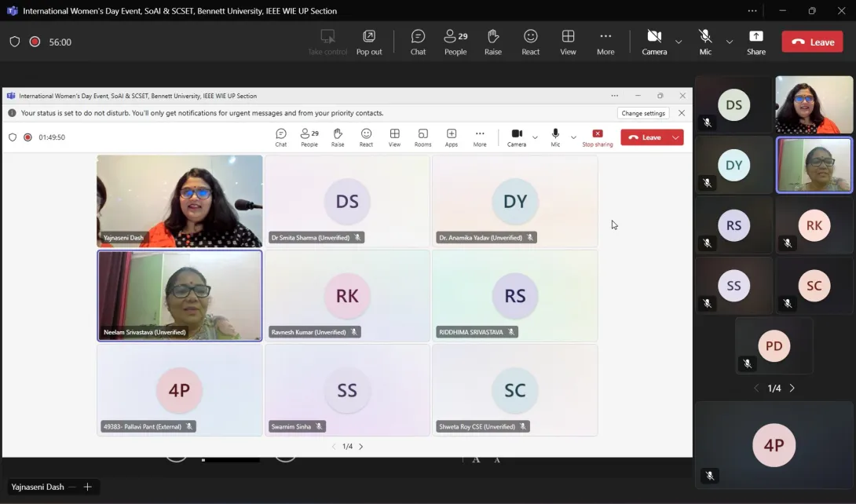Select Yajnaseni Dash video tile
Screen dimensions: 856x504
click(x=180, y=201)
